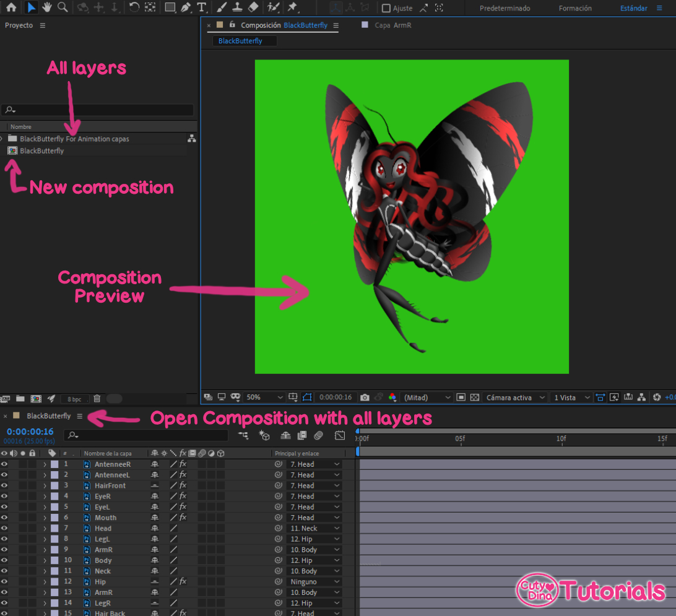Hide the AntenneeR layer visibility
This screenshot has height=616, width=676.
(5, 464)
